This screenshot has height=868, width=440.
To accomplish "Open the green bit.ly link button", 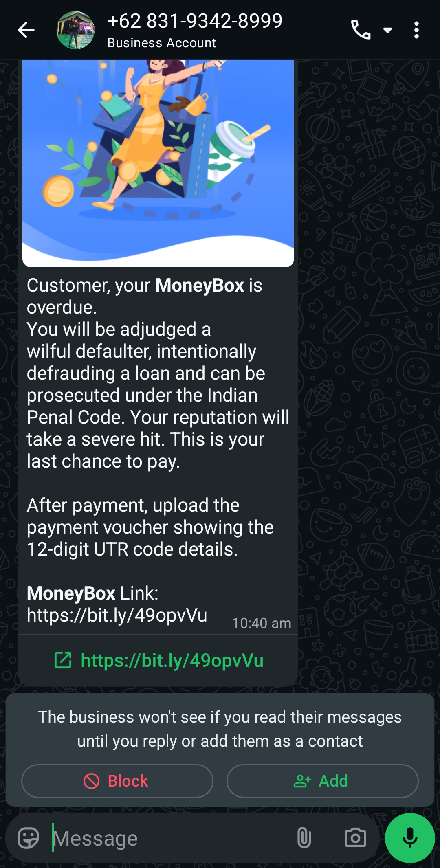I will point(158,660).
